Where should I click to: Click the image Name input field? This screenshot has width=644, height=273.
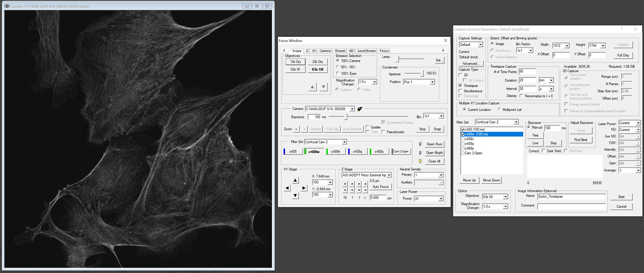coord(571,197)
